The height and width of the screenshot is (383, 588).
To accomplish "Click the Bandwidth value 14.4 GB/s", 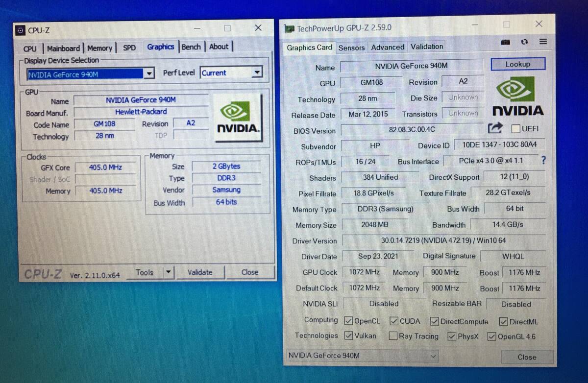I will (508, 224).
